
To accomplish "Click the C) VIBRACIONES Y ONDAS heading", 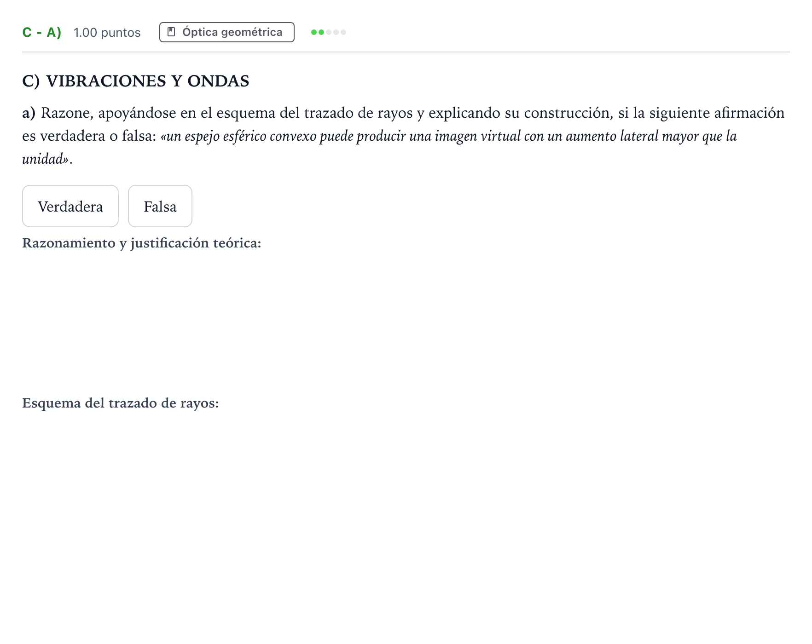I will tap(136, 81).
